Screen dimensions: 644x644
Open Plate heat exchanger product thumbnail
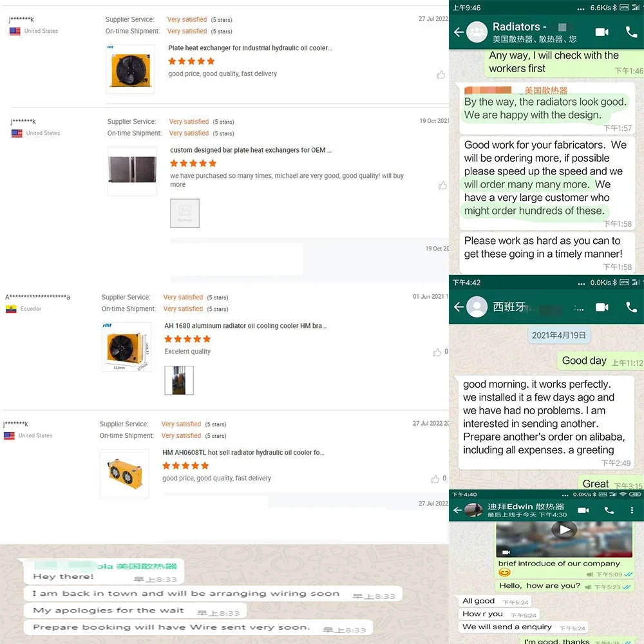point(130,69)
